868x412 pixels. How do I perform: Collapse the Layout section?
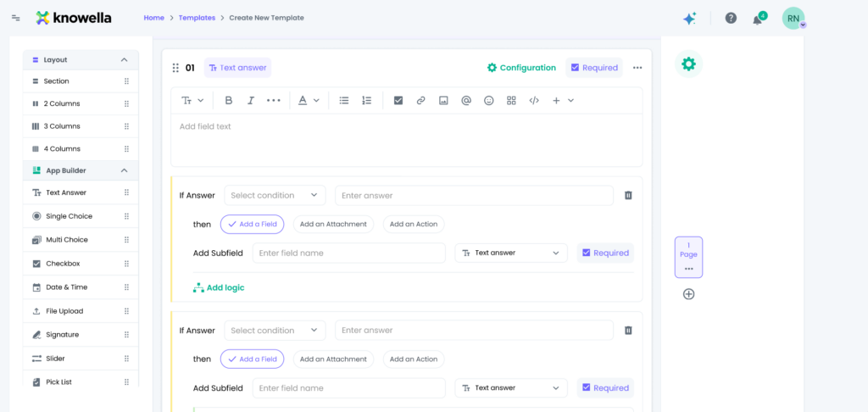coord(124,60)
